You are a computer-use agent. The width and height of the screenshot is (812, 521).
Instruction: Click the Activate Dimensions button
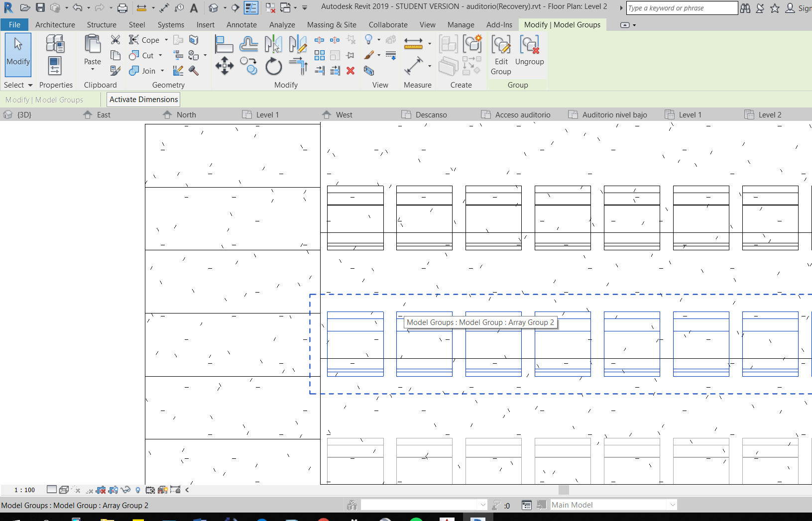[x=143, y=99]
